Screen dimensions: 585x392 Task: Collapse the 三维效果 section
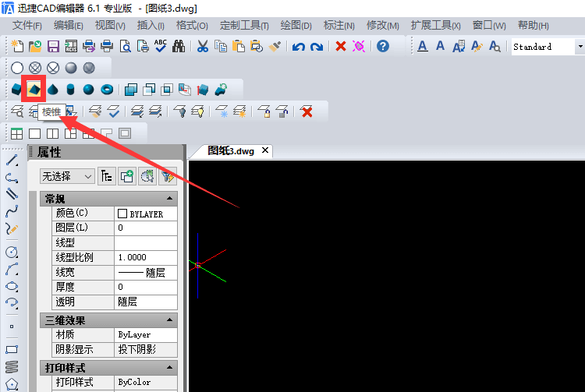(169, 320)
